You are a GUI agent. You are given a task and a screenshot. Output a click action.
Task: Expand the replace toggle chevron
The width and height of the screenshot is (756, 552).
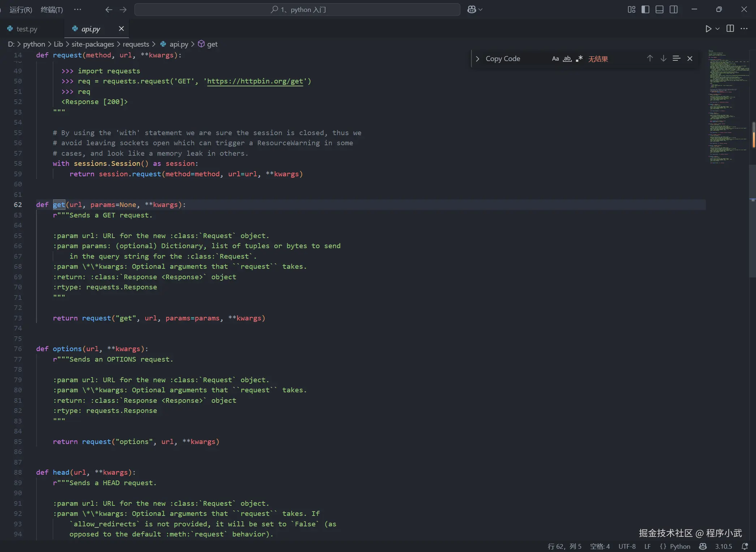click(x=477, y=59)
